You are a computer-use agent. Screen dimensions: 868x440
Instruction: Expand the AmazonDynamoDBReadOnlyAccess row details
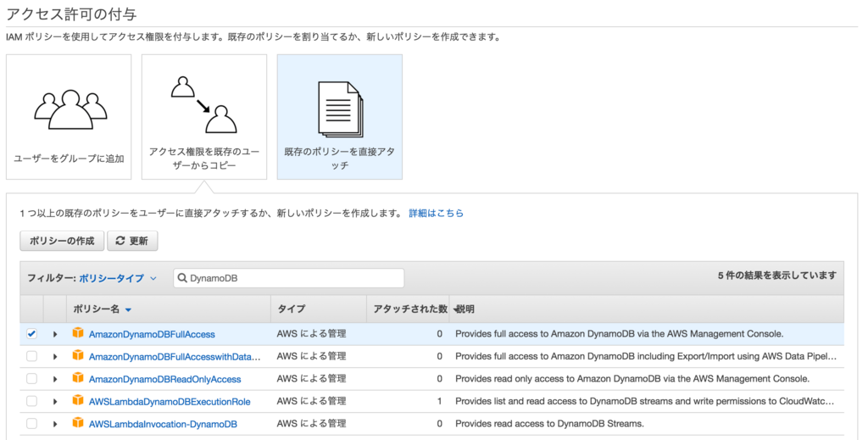pos(55,379)
